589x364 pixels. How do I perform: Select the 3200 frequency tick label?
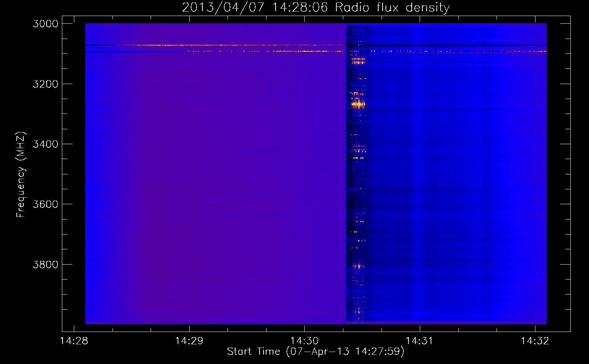pos(46,84)
